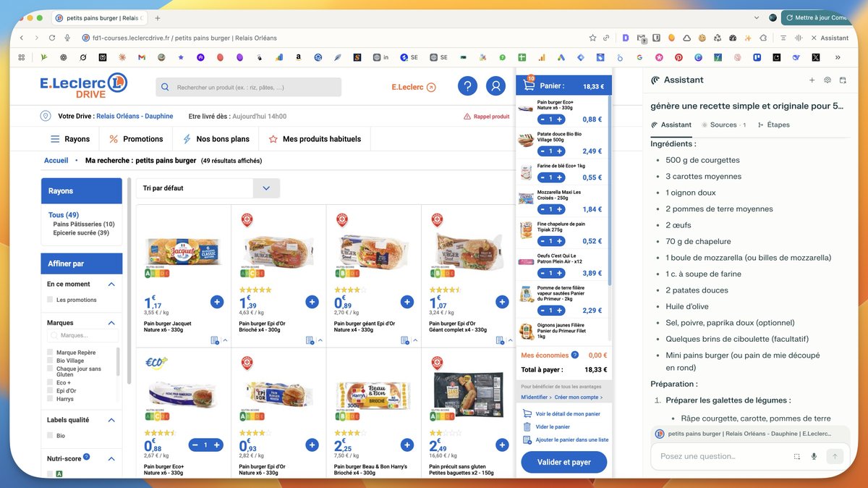Send the assistant message arrow button
868x488 pixels.
[x=835, y=456]
